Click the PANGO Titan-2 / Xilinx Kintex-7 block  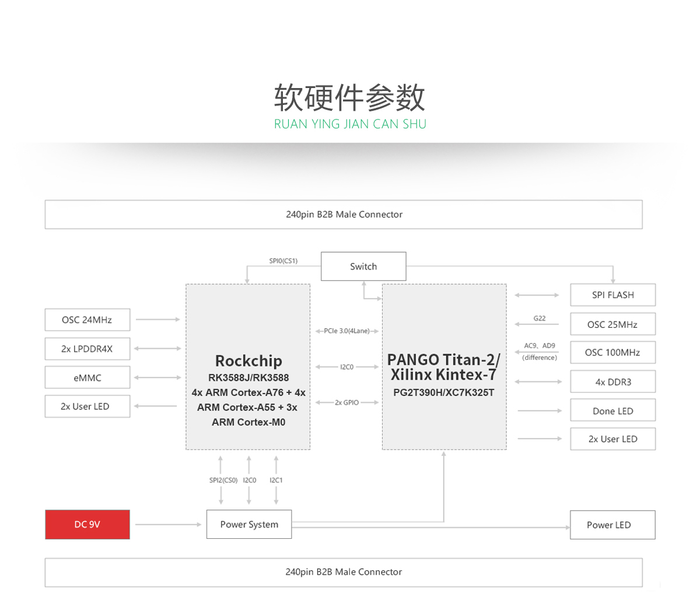444,367
